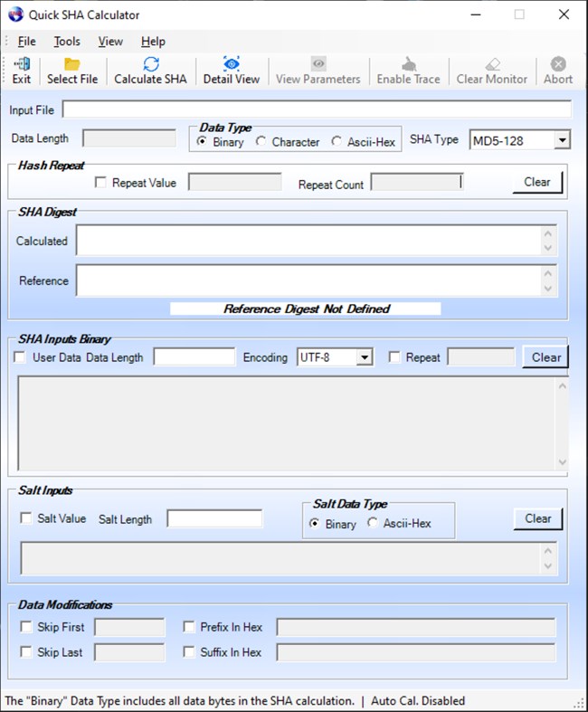
Task: Click the Prefix In Hex text field
Action: (416, 627)
